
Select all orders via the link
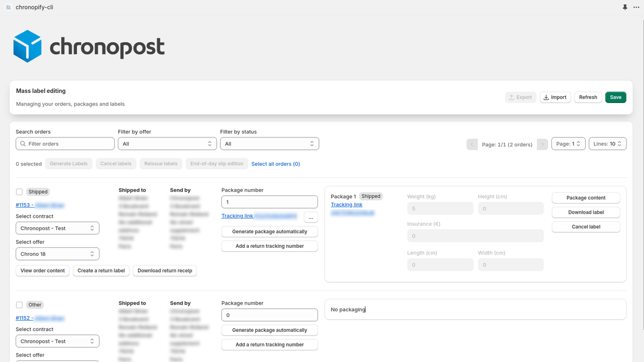coord(276,163)
